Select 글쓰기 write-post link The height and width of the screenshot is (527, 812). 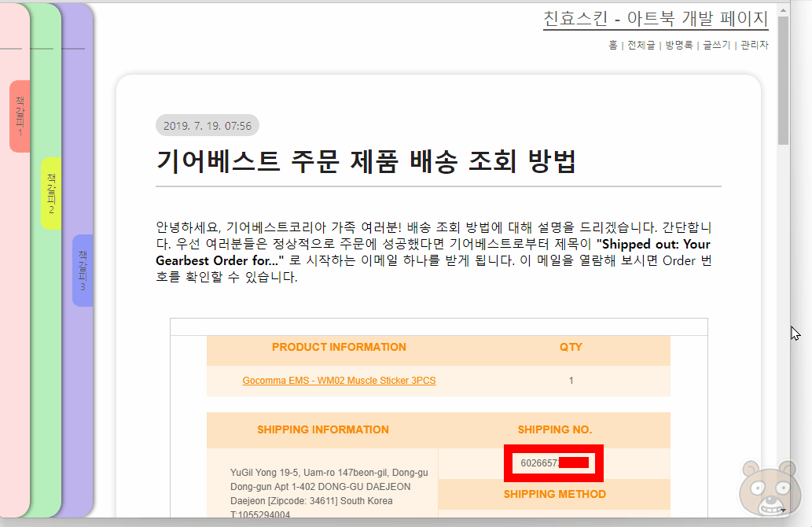pos(717,46)
